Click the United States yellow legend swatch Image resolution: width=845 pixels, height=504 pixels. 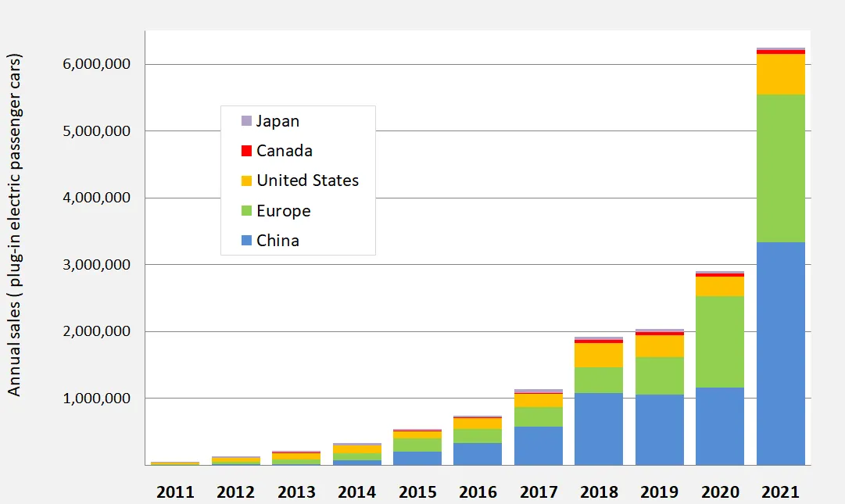click(246, 181)
